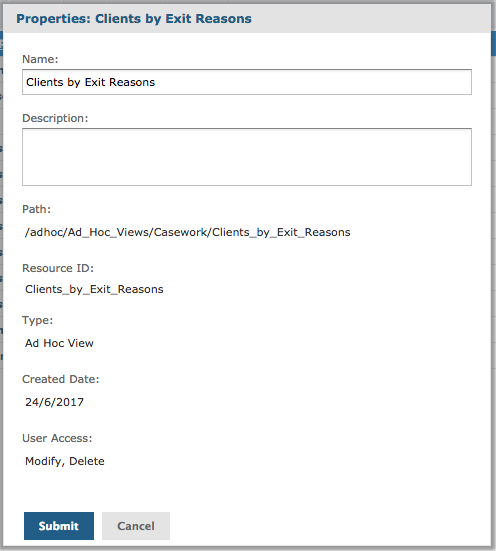
Task: Click the word Reasons inside the Name field
Action: click(132, 82)
